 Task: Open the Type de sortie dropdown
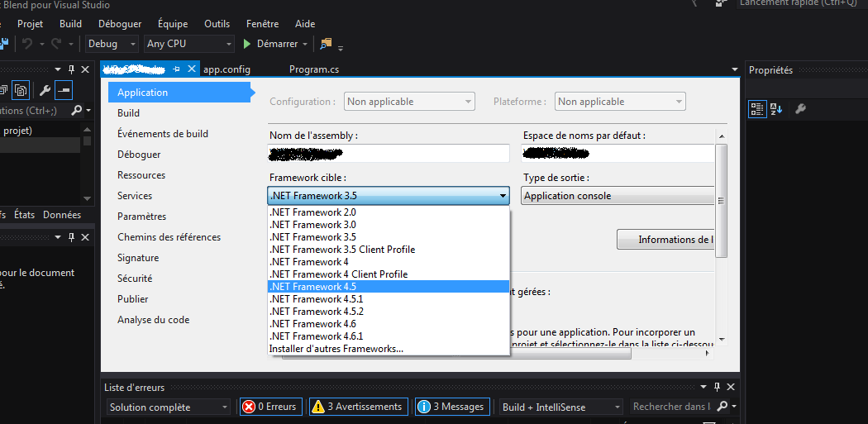(x=618, y=195)
